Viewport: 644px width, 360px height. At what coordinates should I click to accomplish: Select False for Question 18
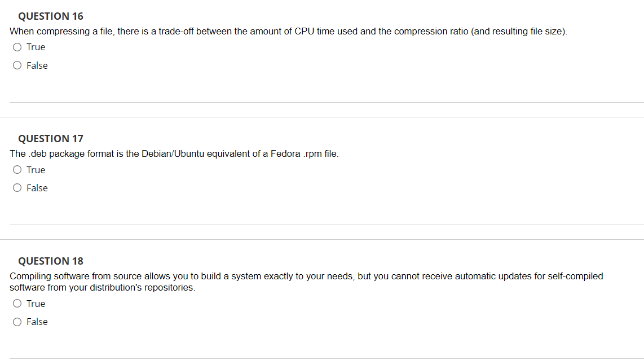click(x=17, y=322)
